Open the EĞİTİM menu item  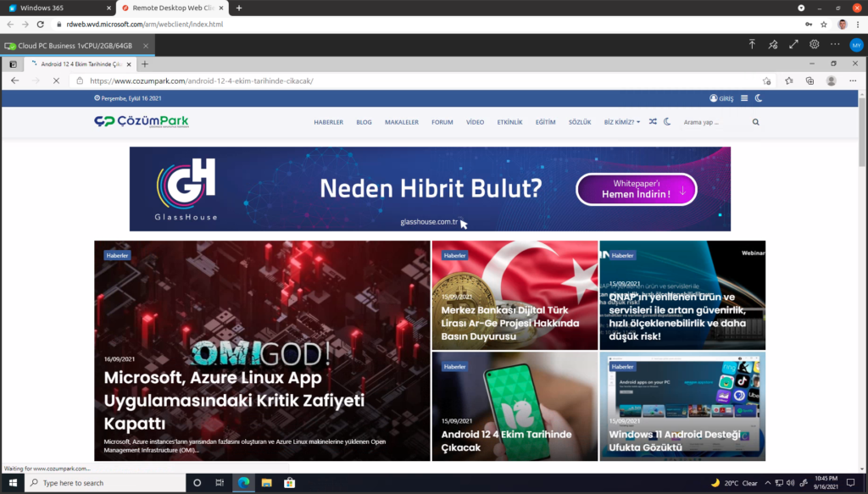coord(545,122)
